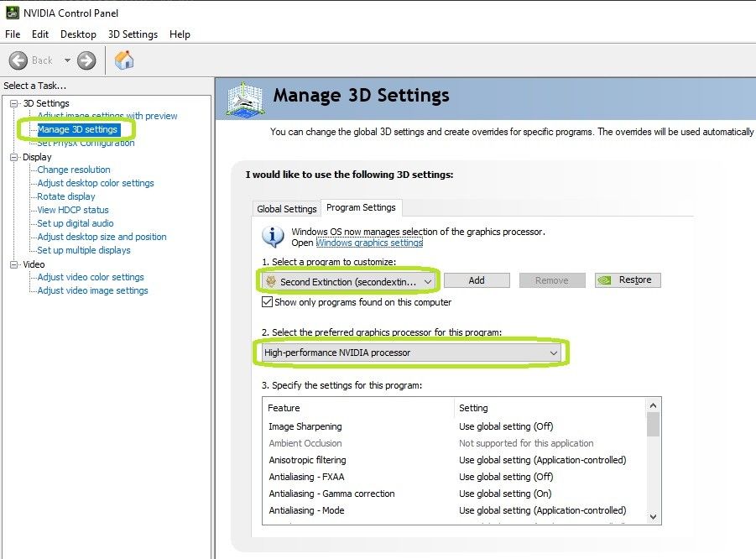The height and width of the screenshot is (559, 756).
Task: Toggle Show only programs found on this computer
Action: tap(267, 302)
